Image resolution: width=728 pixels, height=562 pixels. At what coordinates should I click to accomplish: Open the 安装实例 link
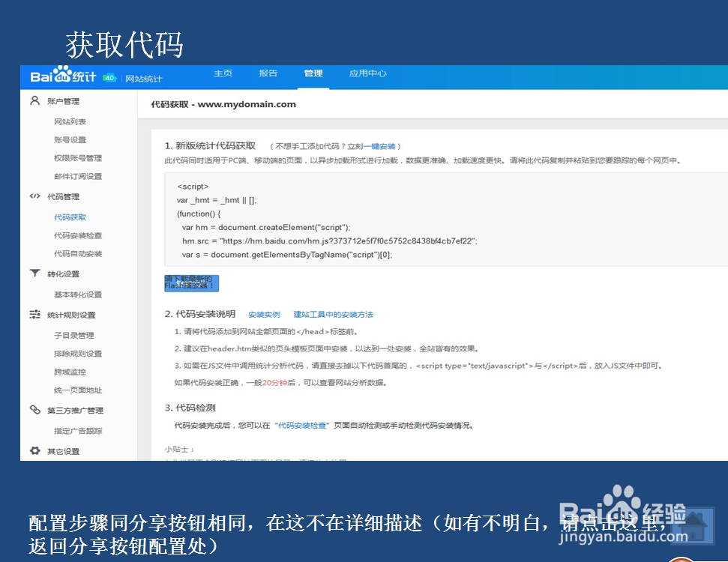tap(266, 314)
